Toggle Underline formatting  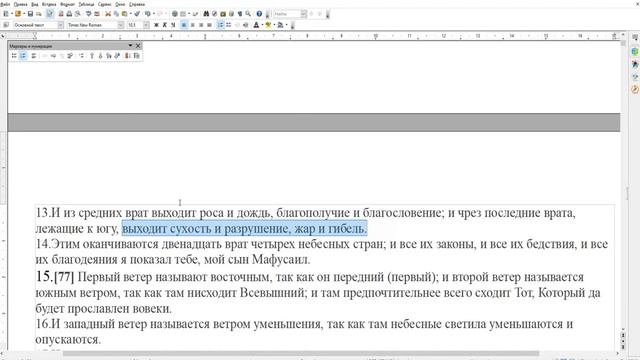tap(173, 25)
